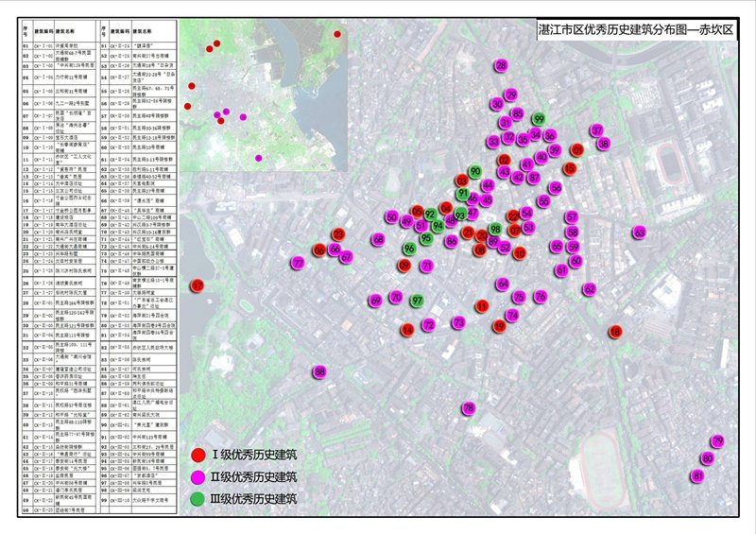Select magenta marker 63 on the east side

(x=640, y=232)
